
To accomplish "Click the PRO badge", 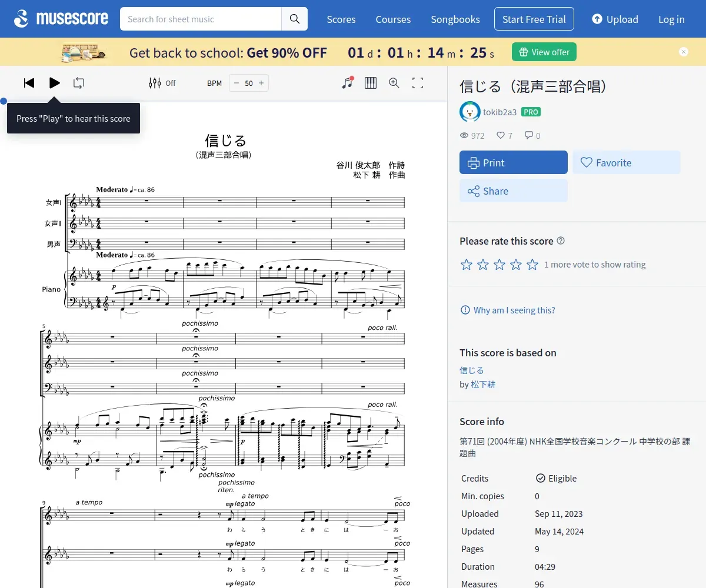I will 531,112.
